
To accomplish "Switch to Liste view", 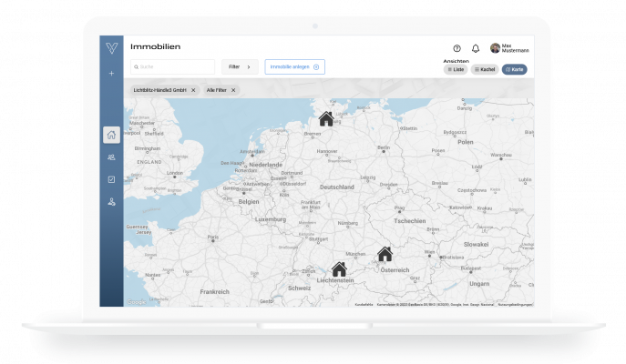I will pos(456,69).
